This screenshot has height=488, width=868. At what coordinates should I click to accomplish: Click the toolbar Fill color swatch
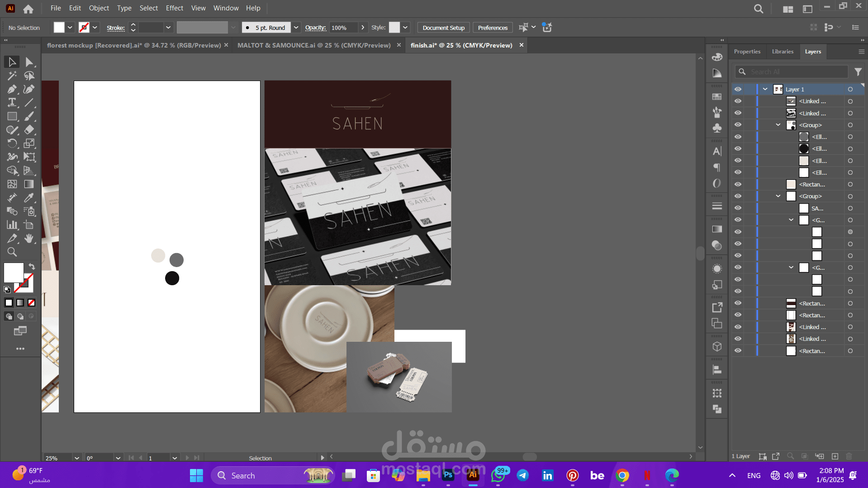pos(14,273)
